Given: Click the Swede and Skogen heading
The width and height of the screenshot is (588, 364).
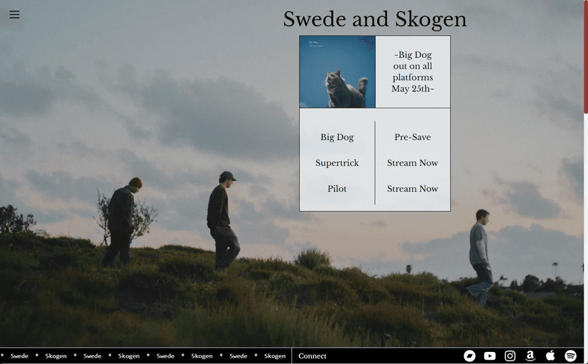Looking at the screenshot, I should [x=374, y=19].
